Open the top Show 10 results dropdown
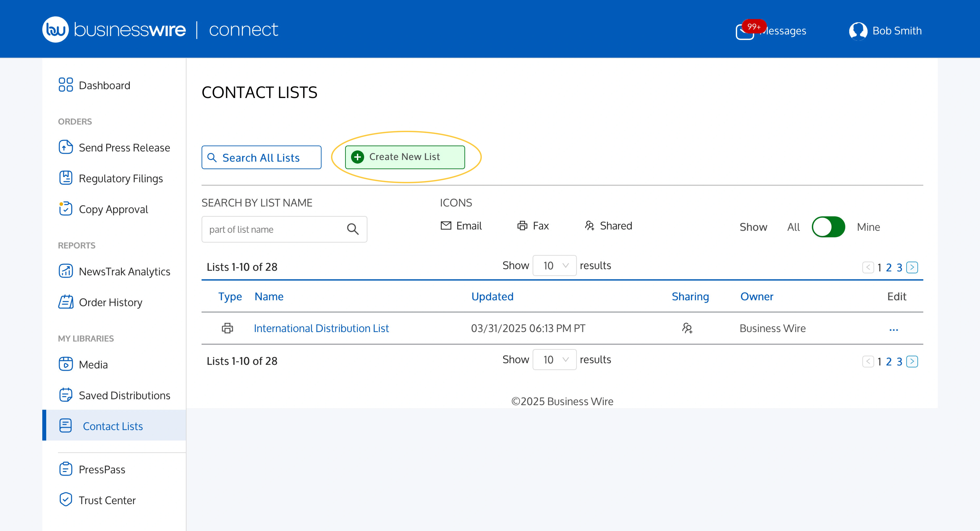 (x=555, y=265)
